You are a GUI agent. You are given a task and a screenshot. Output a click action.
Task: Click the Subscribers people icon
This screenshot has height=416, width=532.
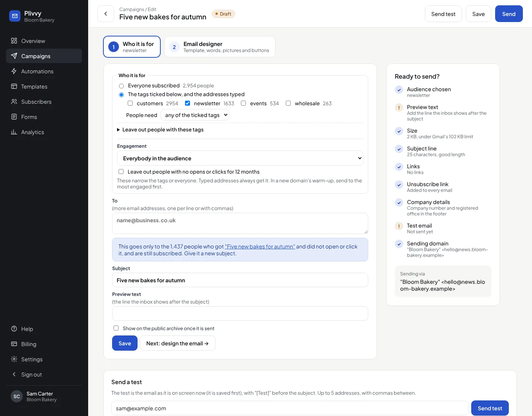14,101
